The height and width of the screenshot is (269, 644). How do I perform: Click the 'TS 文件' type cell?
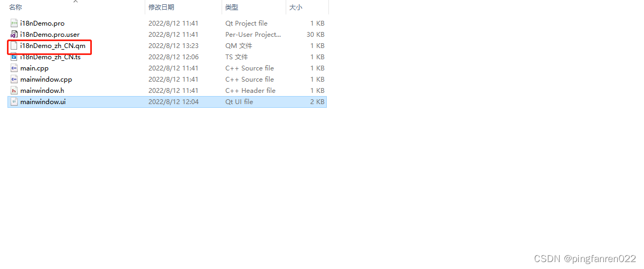click(x=237, y=57)
